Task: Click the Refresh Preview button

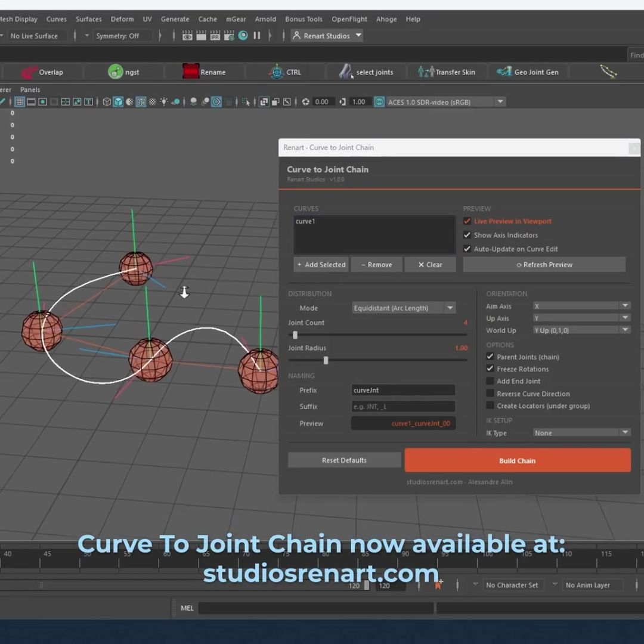Action: [x=544, y=265]
